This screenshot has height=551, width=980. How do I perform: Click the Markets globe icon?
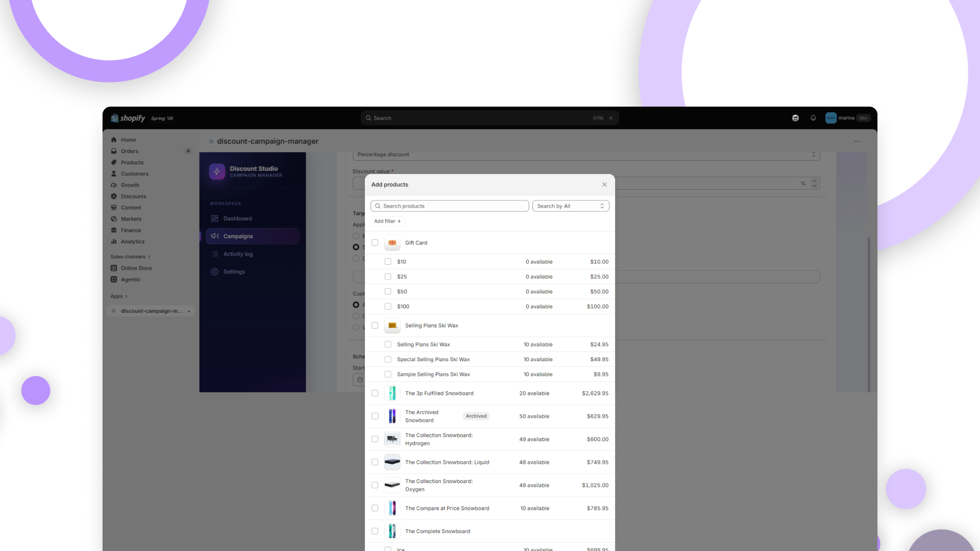[114, 219]
